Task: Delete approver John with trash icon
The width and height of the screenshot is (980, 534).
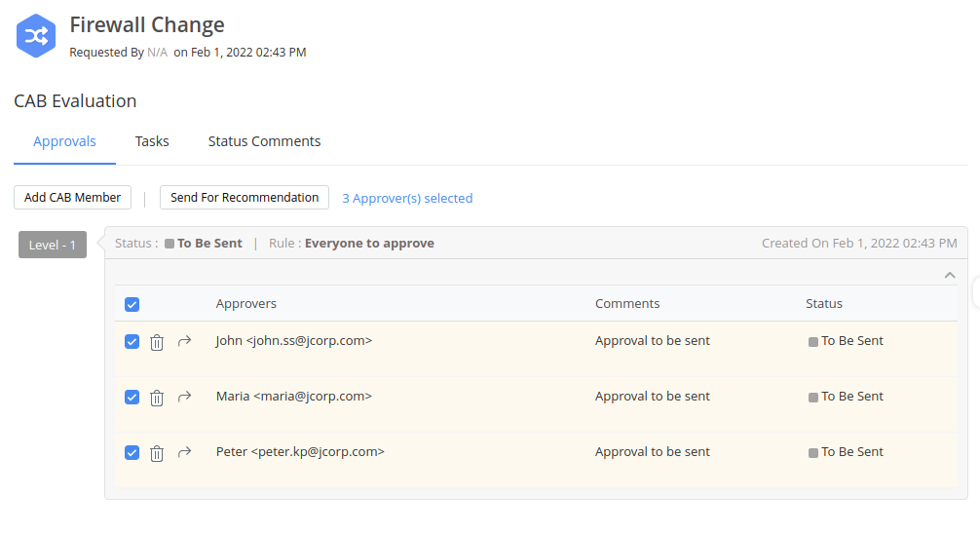Action: click(157, 342)
